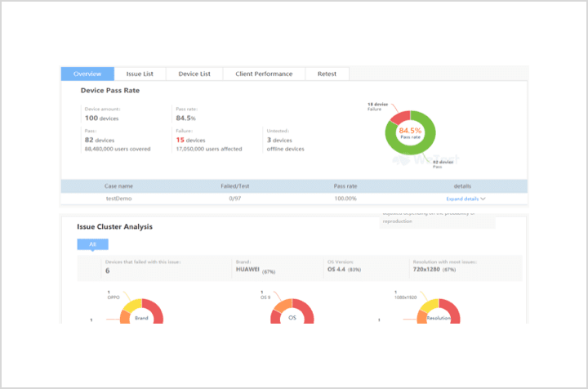Click the Pass rate column header

(345, 186)
